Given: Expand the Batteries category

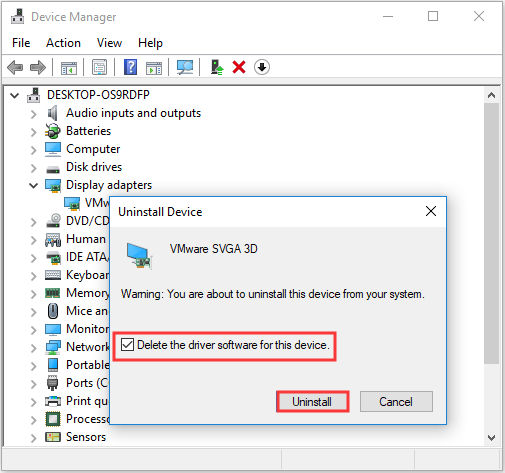Looking at the screenshot, I should [34, 132].
